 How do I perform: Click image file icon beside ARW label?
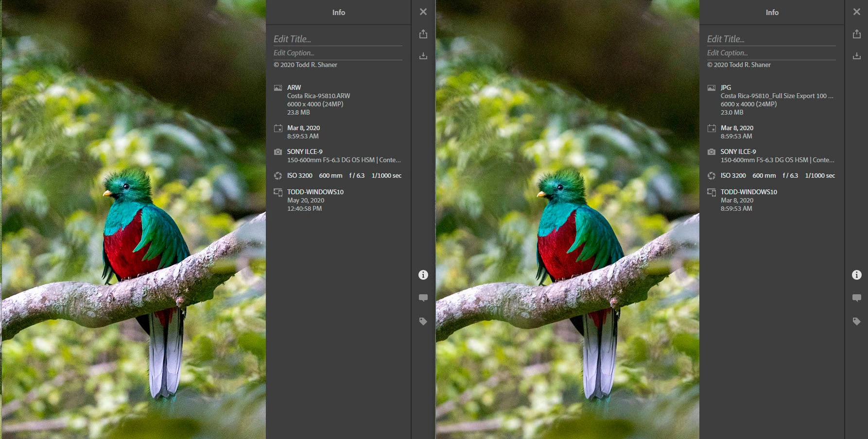[x=278, y=88]
